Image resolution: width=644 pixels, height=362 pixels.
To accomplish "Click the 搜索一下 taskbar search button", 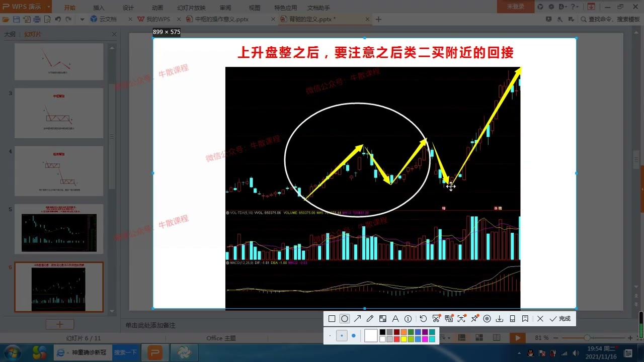I will pos(125,352).
